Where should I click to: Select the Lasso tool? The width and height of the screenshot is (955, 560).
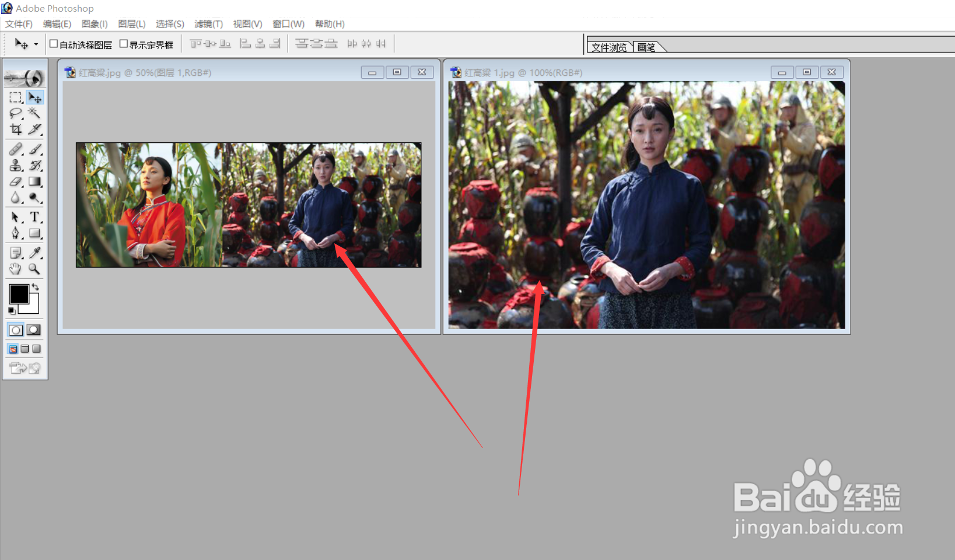click(16, 113)
